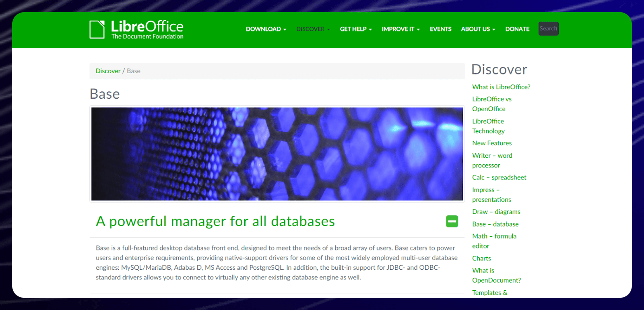Click the Discover breadcrumb link
644x310 pixels.
click(x=108, y=71)
